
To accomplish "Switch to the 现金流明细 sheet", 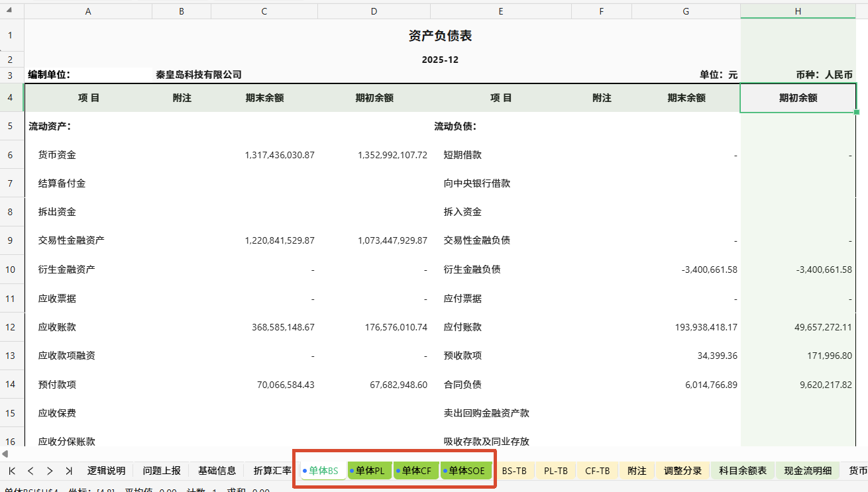I will point(808,471).
